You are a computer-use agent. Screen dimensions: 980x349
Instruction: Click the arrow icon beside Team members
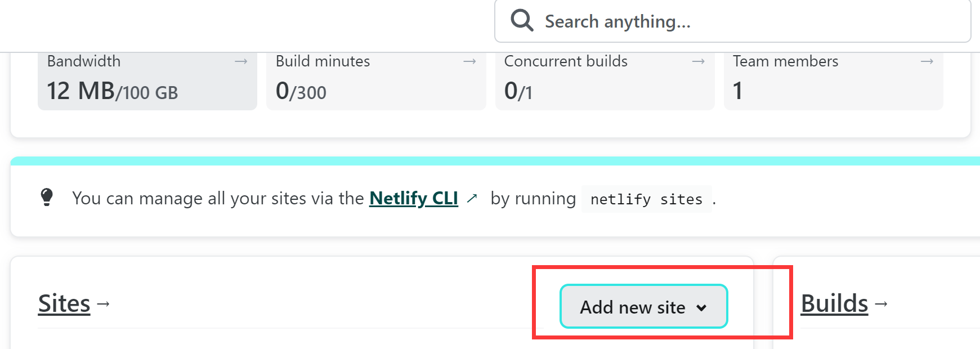tap(927, 61)
